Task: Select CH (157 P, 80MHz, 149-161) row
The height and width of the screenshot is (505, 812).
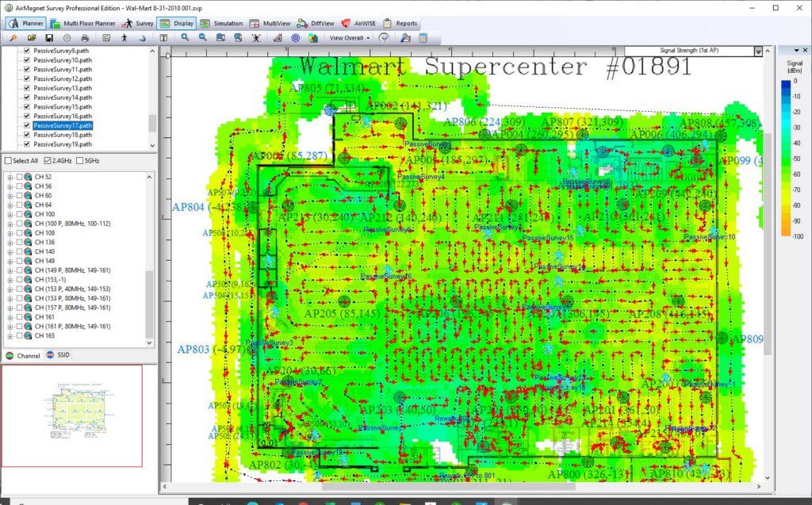Action: click(72, 308)
